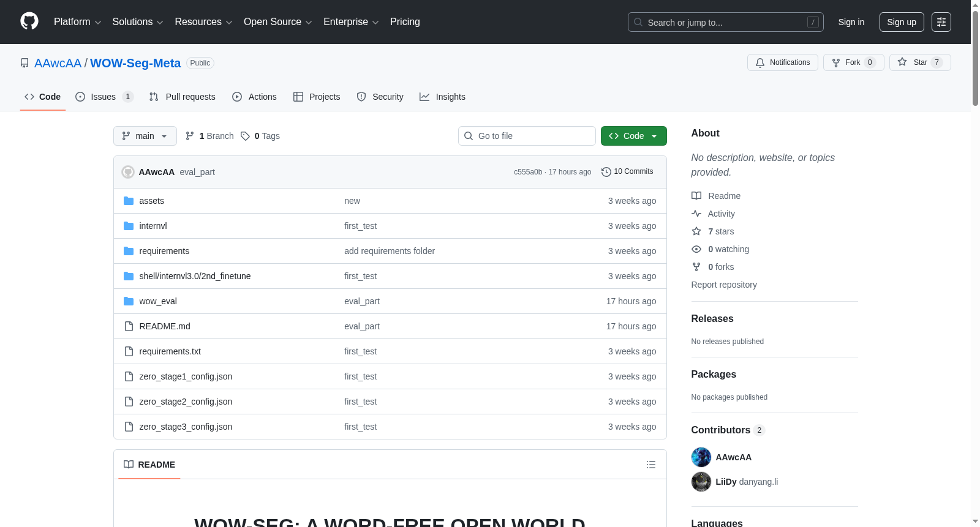Open zero_stage1_config.json file
980x527 pixels.
186,376
